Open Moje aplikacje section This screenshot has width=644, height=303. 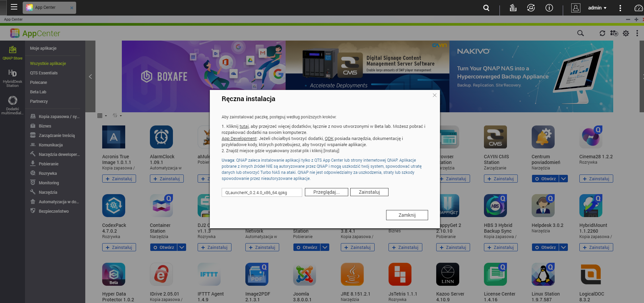[x=43, y=48]
